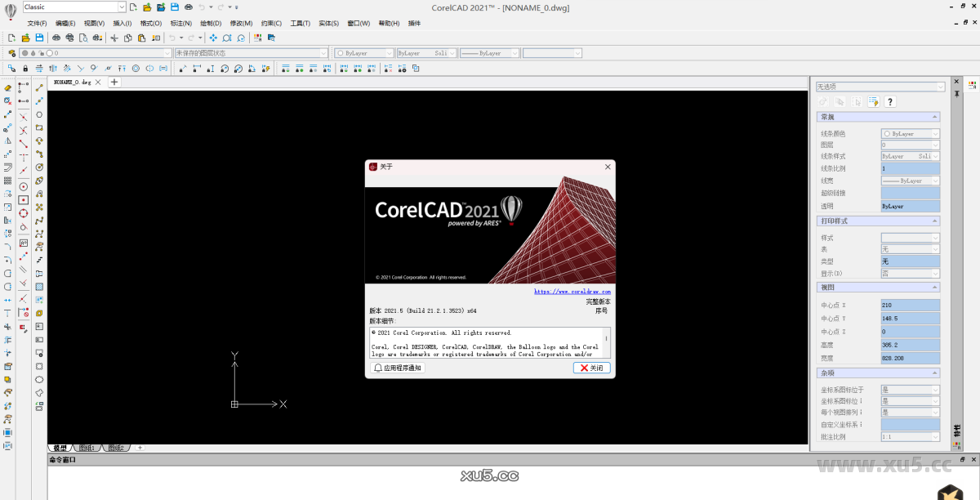Click the 应用程序通知 button
Screen dimensions: 980x500
398,368
